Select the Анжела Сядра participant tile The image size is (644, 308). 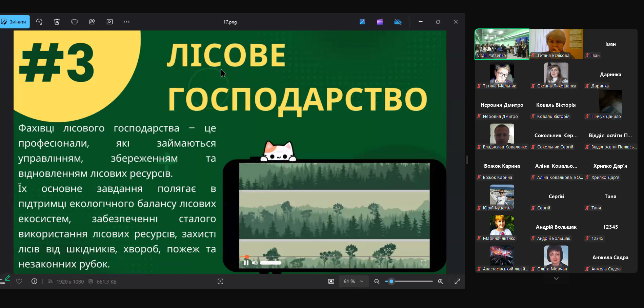click(x=610, y=258)
